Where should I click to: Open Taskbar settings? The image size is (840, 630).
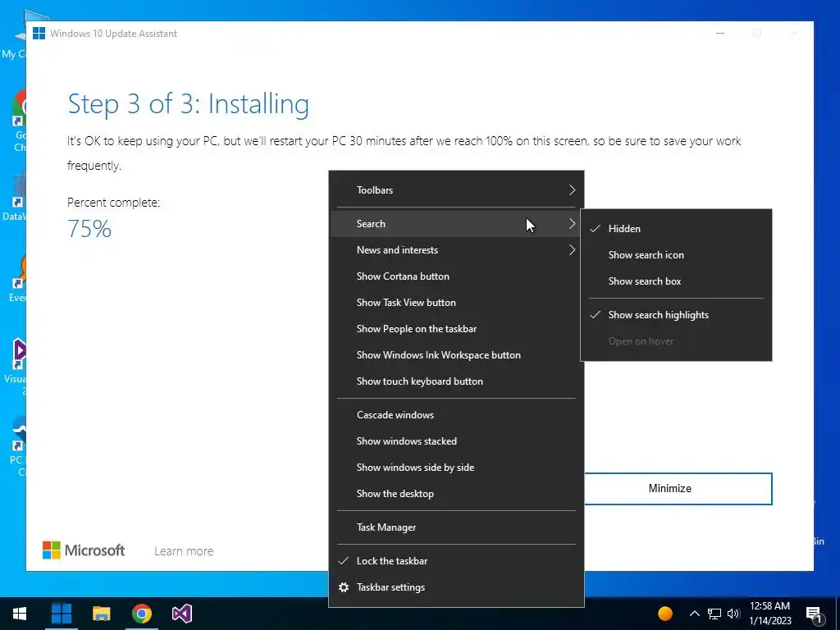point(456,587)
